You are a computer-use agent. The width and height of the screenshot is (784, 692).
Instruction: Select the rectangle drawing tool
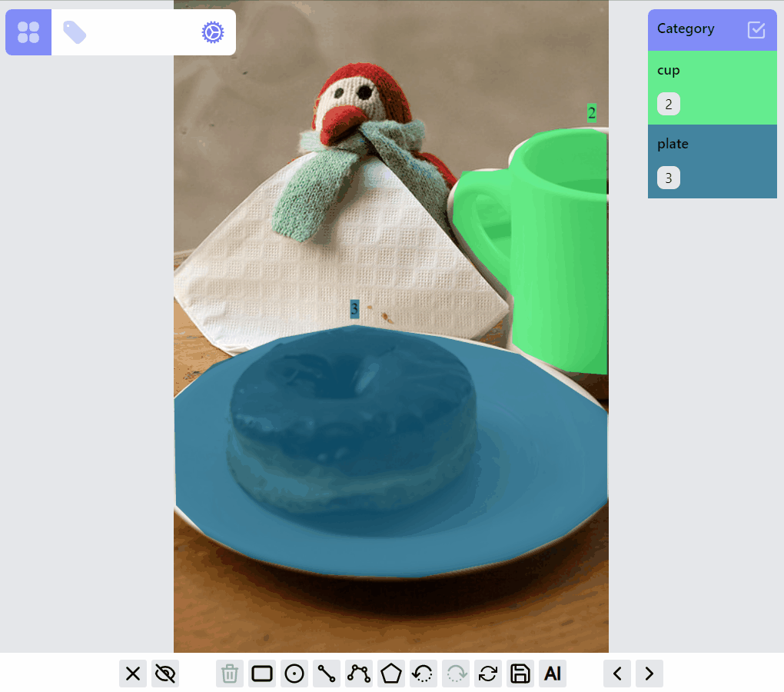point(262,674)
